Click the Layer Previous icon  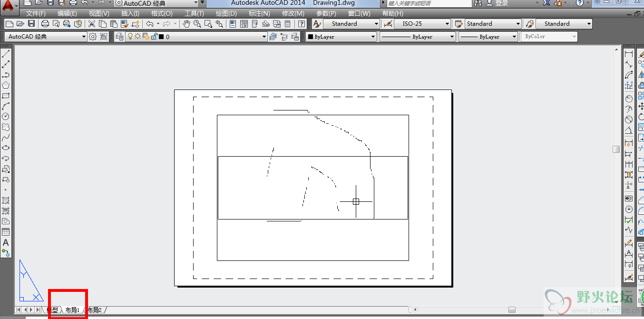coord(284,37)
